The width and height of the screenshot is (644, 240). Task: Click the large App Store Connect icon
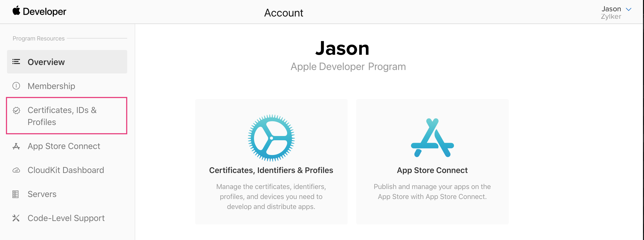[x=432, y=138]
